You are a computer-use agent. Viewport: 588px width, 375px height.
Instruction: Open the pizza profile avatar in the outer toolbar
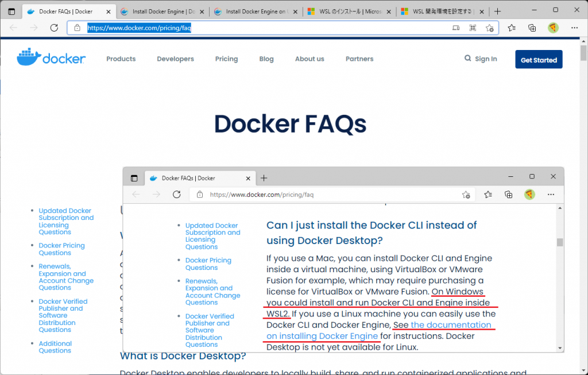(x=553, y=28)
